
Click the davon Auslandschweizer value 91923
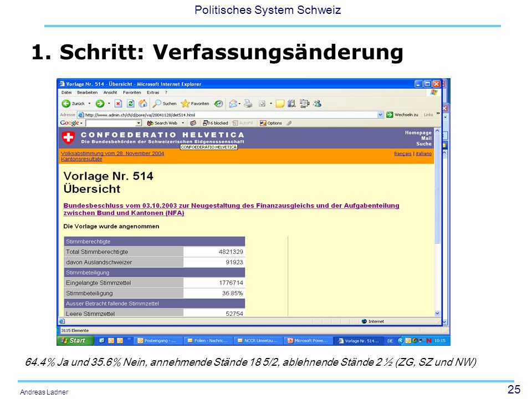pos(234,262)
